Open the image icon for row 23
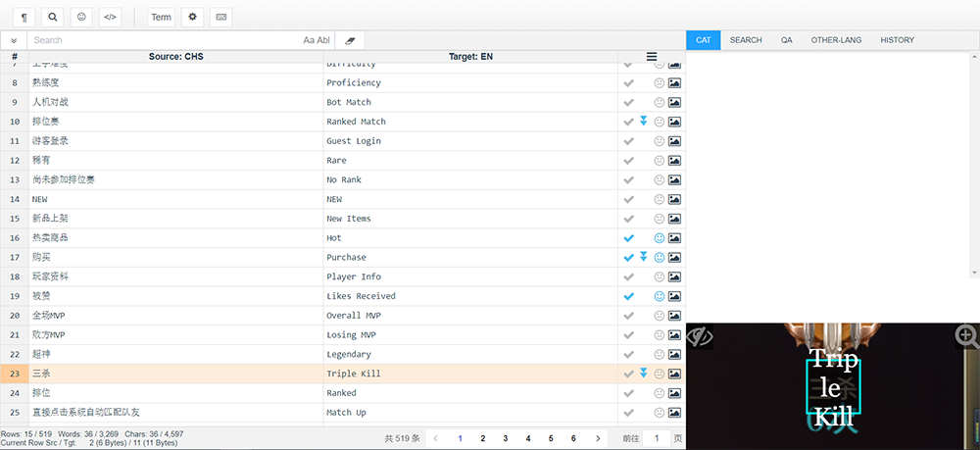The height and width of the screenshot is (450, 980). 674,374
